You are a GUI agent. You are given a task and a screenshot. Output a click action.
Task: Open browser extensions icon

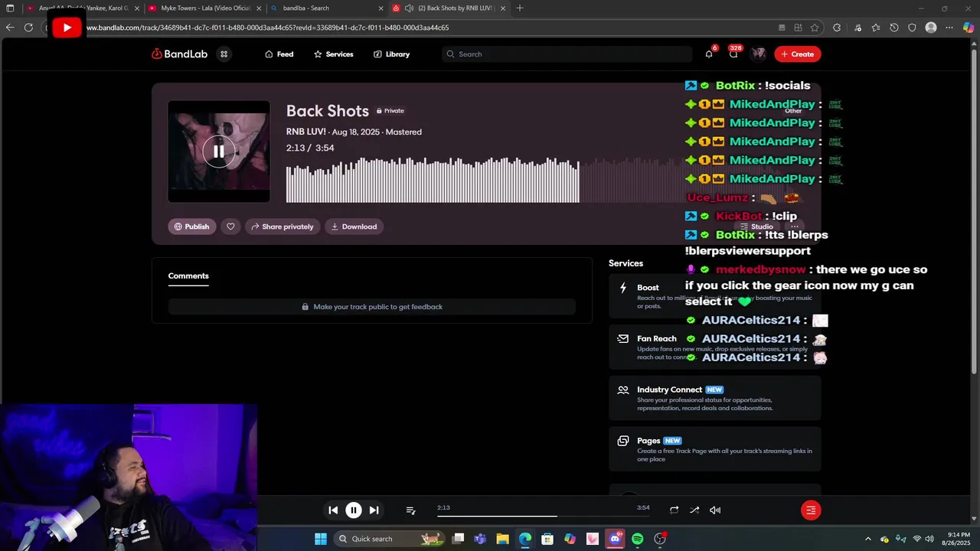[837, 28]
